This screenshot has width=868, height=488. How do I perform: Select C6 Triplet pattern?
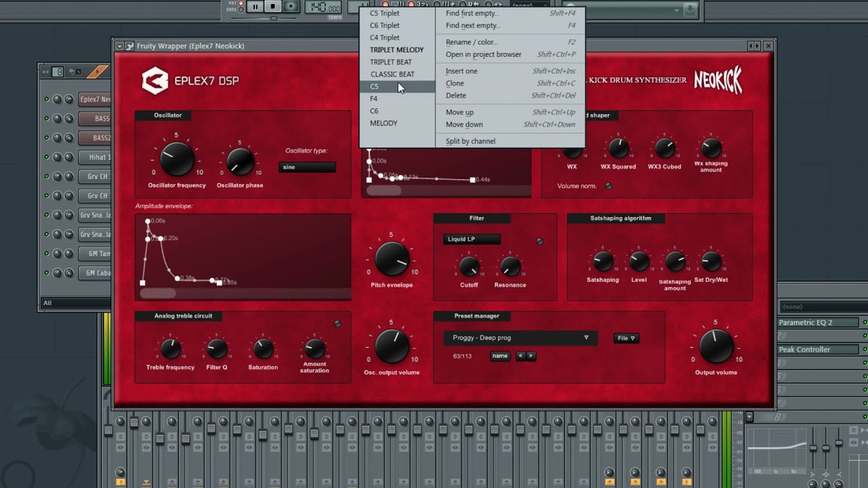pyautogui.click(x=397, y=25)
